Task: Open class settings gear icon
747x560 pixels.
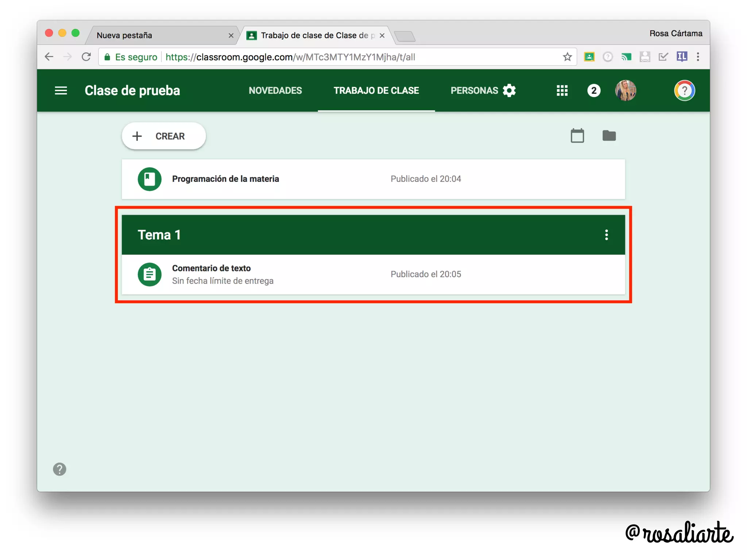Action: (x=509, y=90)
